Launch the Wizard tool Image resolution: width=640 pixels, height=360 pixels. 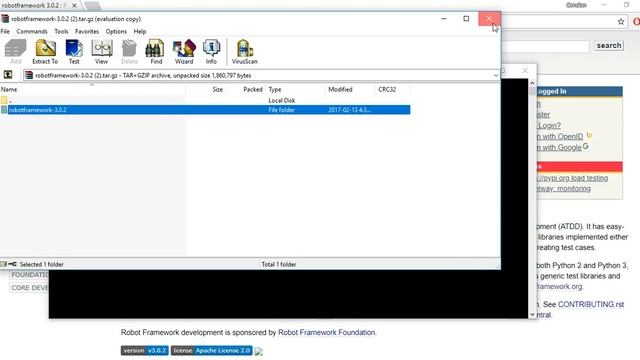184,52
